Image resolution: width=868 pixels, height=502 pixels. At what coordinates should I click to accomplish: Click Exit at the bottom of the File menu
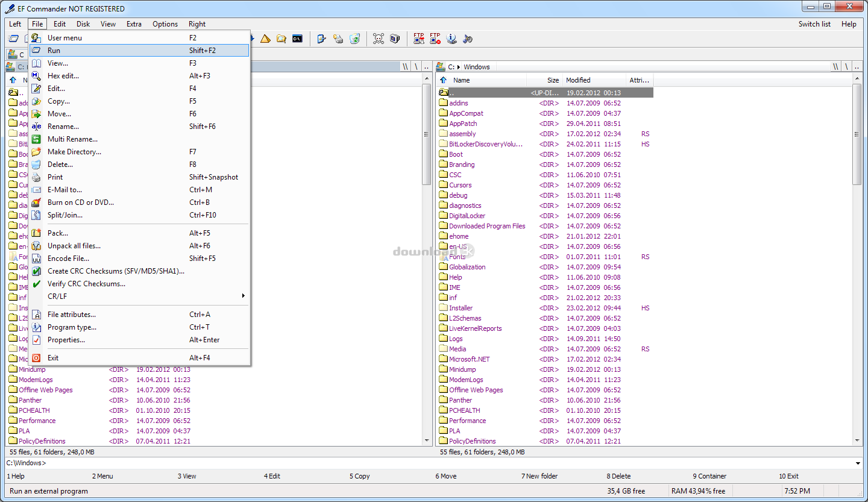click(x=139, y=358)
